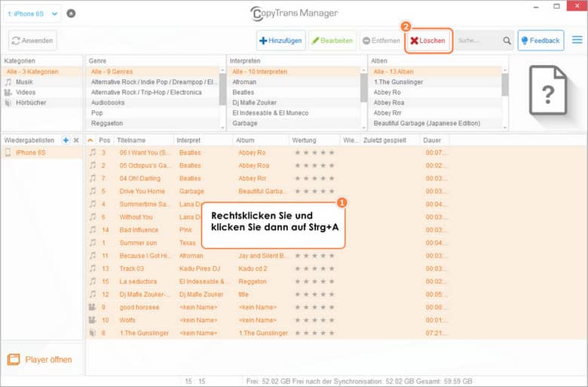Screen dimensions: 588x387
Task: Click the album artwork placeholder
Action: pyautogui.click(x=548, y=91)
